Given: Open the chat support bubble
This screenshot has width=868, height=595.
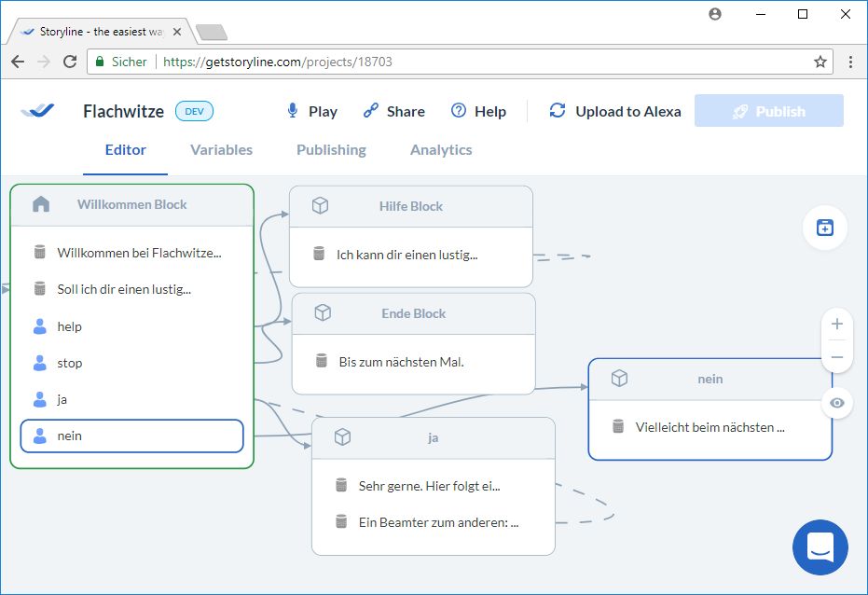Looking at the screenshot, I should (820, 547).
